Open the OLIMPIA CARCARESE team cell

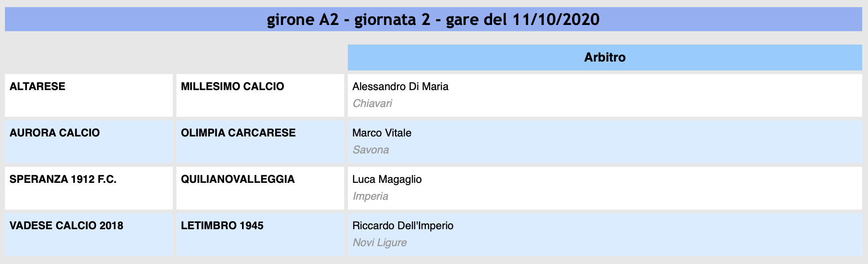260,141
